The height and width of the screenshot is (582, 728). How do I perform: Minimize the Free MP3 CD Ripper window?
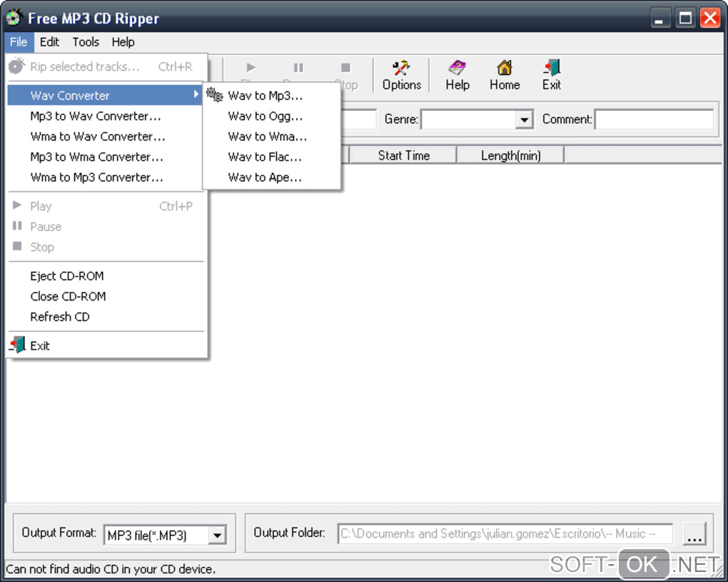pos(659,19)
